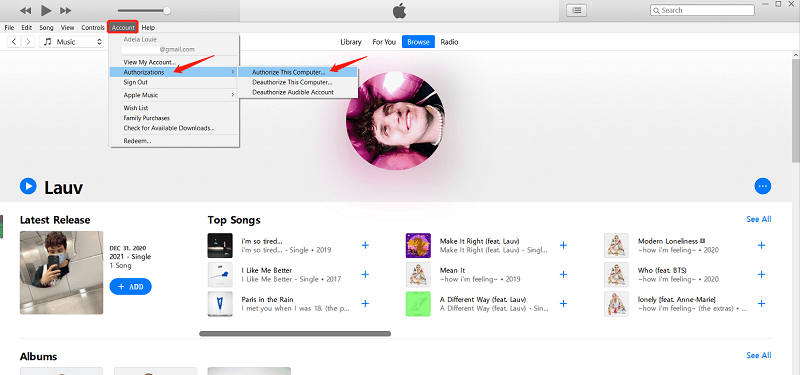Viewport: 800px width, 375px height.
Task: Select Family Purchases menu item
Action: pos(174,118)
